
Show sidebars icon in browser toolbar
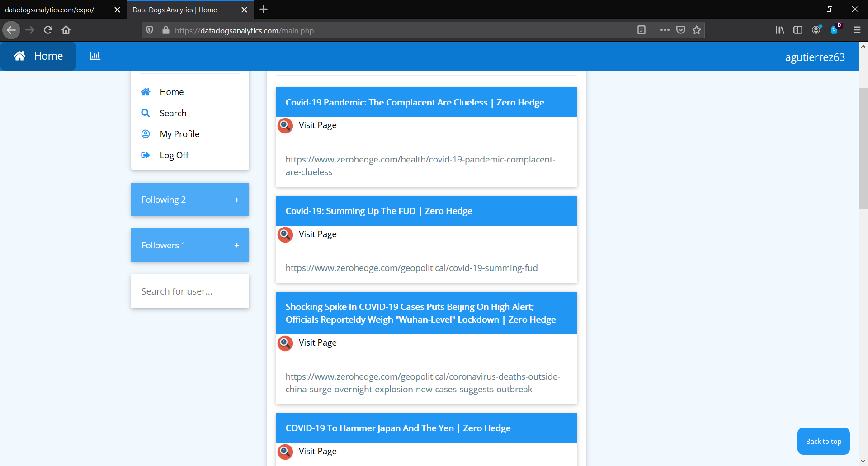(798, 30)
